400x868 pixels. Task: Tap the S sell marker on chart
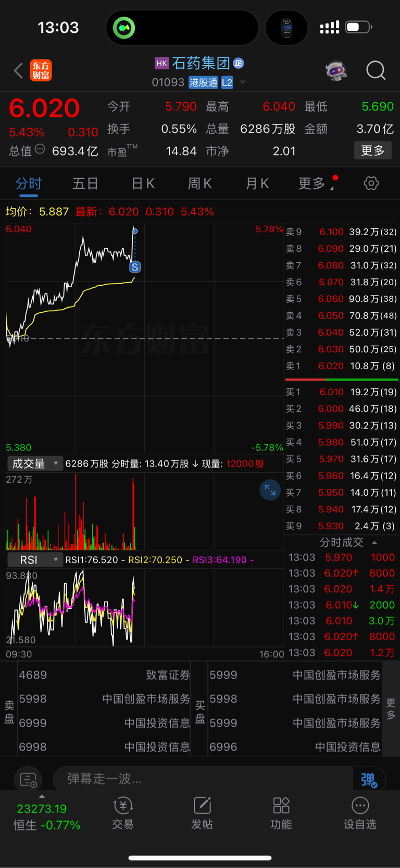[x=135, y=267]
